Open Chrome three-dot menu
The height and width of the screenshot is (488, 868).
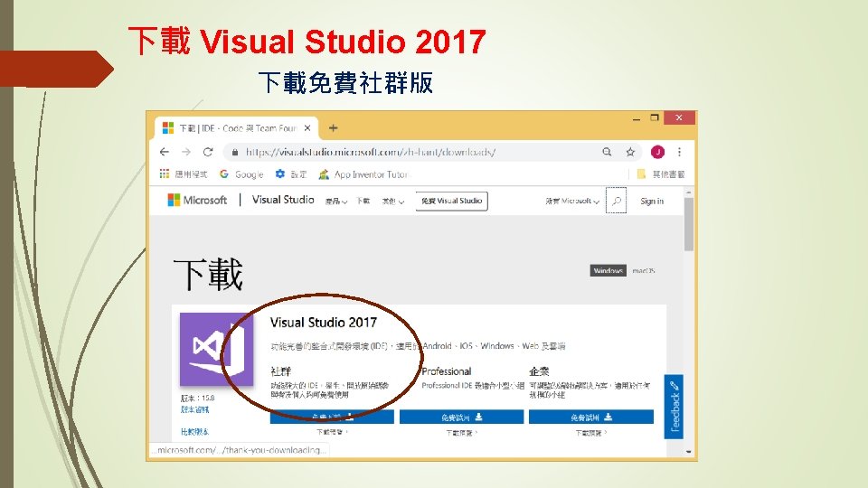click(679, 152)
